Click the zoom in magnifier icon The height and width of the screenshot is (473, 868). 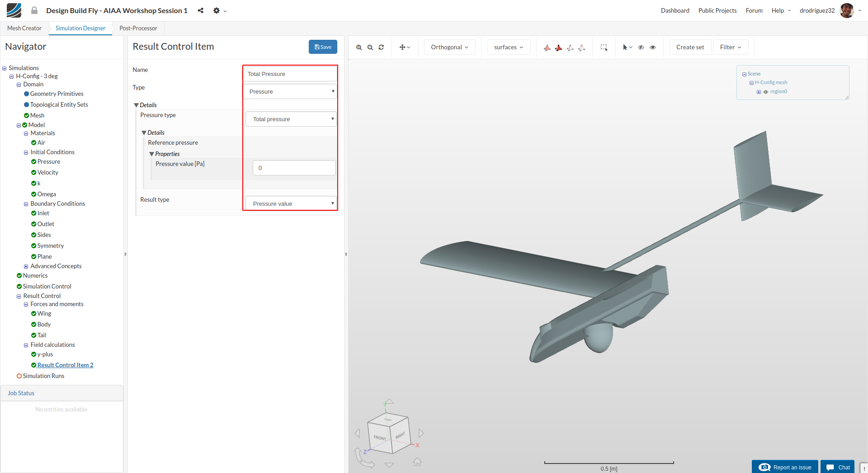[x=359, y=47]
